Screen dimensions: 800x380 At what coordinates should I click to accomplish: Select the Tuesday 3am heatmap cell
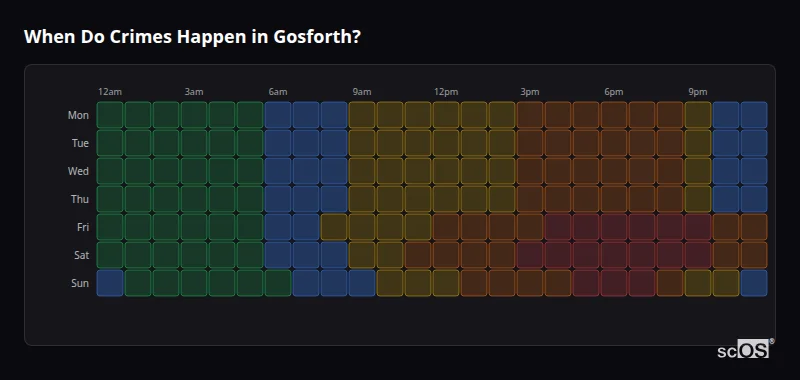click(194, 143)
